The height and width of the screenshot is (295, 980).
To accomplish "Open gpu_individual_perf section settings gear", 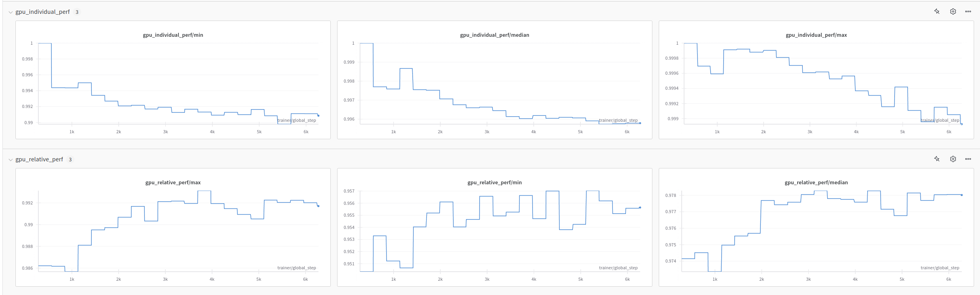I will point(953,11).
